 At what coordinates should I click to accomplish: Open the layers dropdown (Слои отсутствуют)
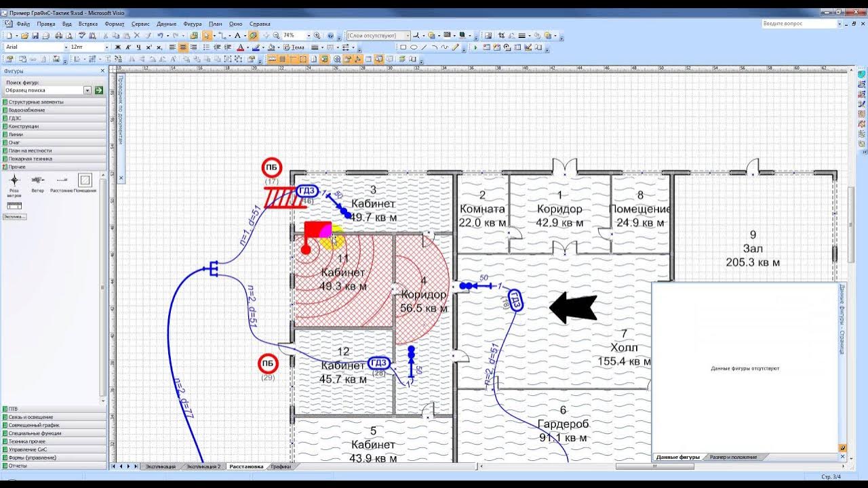408,35
